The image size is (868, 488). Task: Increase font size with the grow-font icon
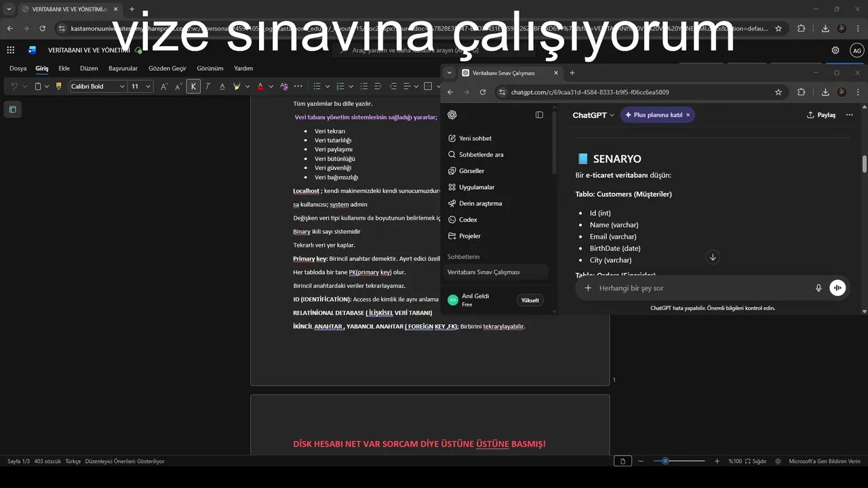click(164, 86)
